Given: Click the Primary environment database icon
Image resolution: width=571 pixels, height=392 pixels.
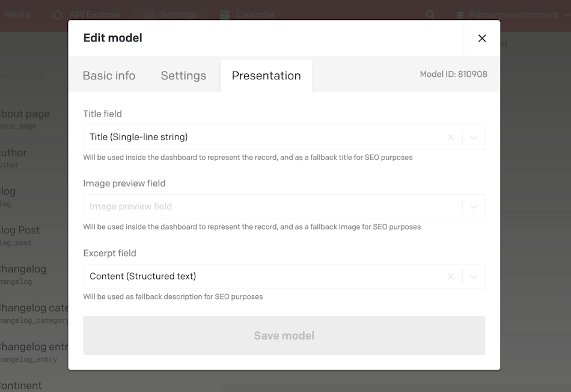Looking at the screenshot, I should click(x=460, y=15).
